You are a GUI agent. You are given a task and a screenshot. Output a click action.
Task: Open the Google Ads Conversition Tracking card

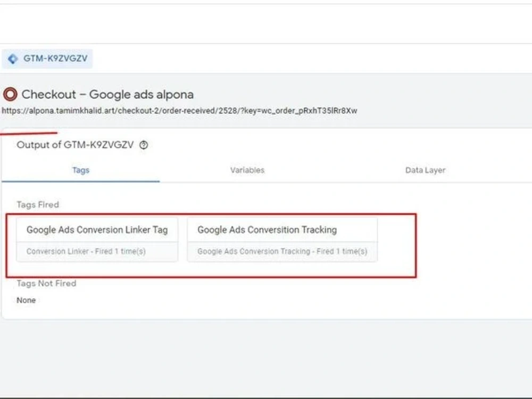282,239
